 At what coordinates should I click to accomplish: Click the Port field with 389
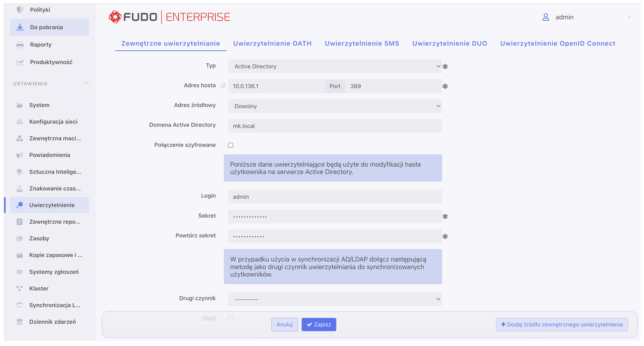(394, 86)
